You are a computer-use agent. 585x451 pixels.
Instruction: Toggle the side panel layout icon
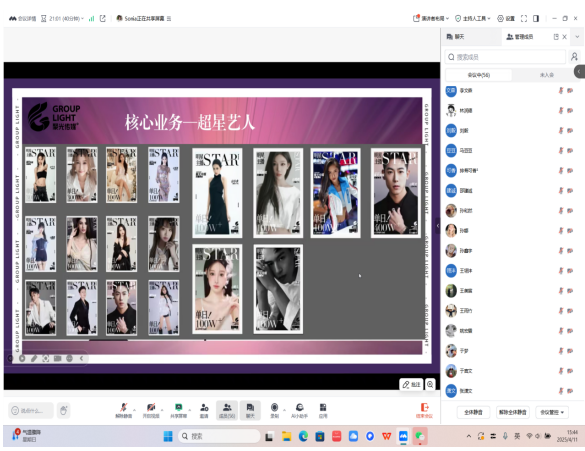click(x=536, y=18)
